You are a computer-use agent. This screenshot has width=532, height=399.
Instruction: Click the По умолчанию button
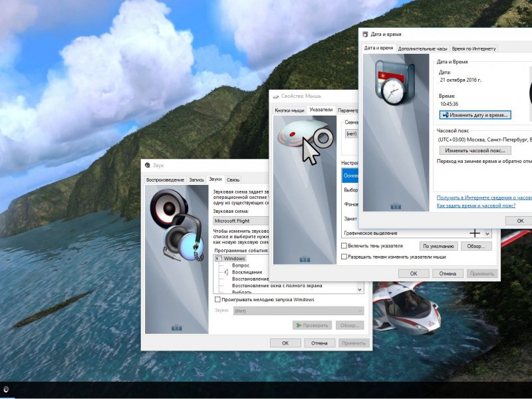(439, 246)
